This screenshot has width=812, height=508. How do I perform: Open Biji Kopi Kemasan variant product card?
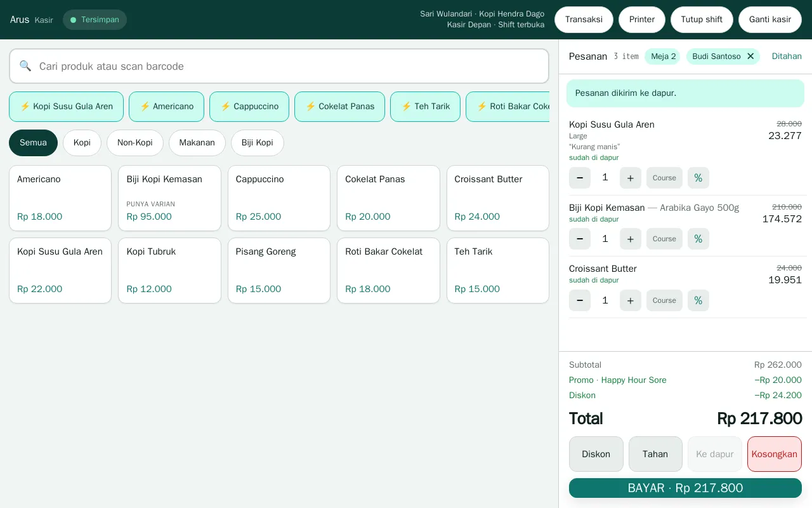[x=169, y=198]
